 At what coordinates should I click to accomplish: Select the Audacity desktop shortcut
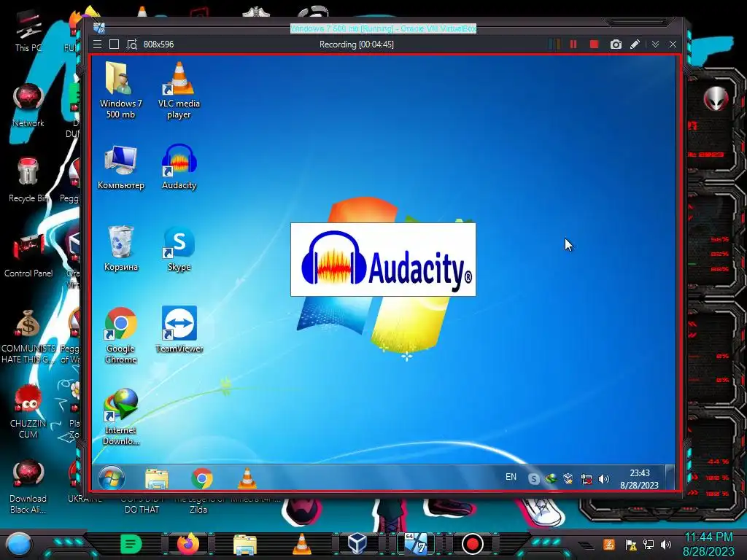click(179, 168)
